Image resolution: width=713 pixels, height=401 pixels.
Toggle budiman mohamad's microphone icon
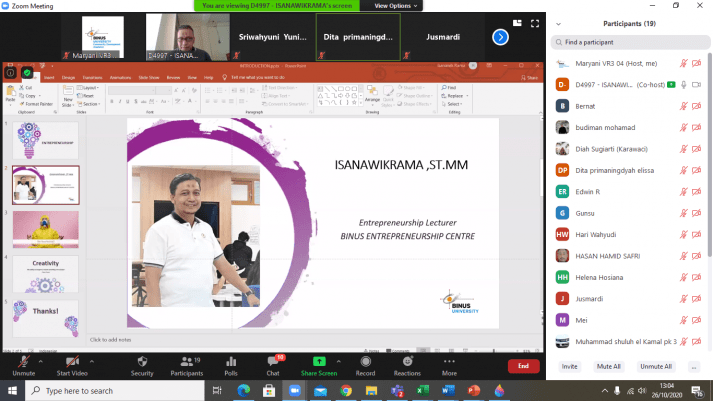tap(683, 128)
